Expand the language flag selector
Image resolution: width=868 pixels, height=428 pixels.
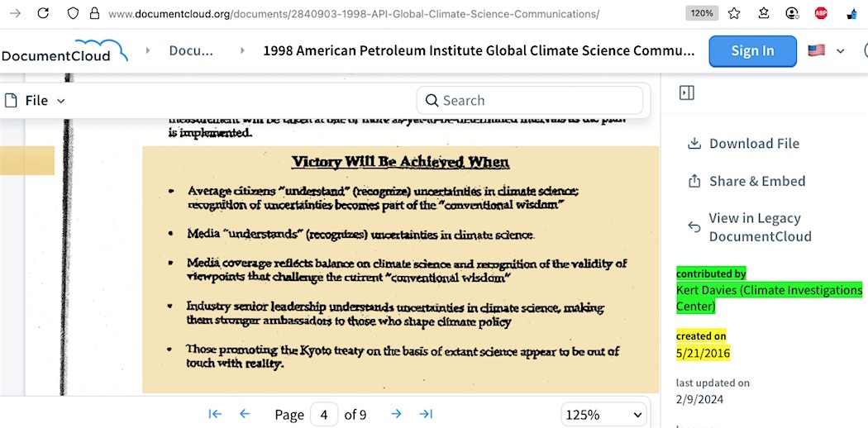click(x=826, y=50)
